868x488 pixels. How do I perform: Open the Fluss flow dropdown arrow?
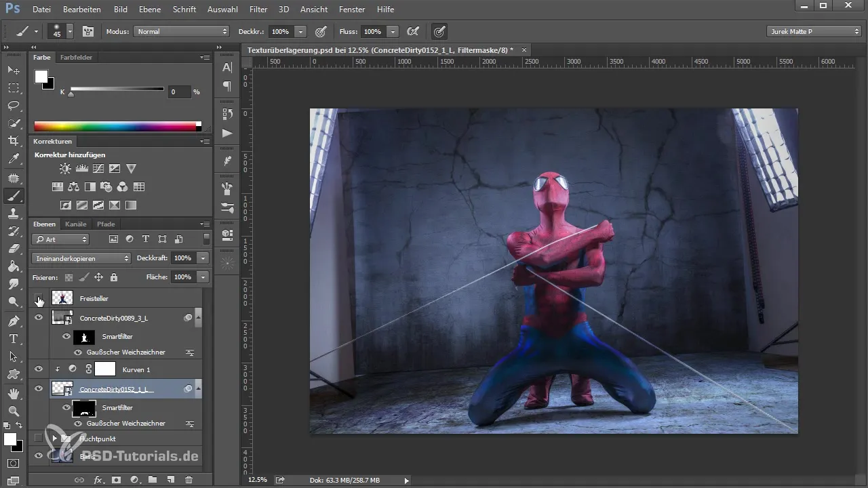pos(393,31)
